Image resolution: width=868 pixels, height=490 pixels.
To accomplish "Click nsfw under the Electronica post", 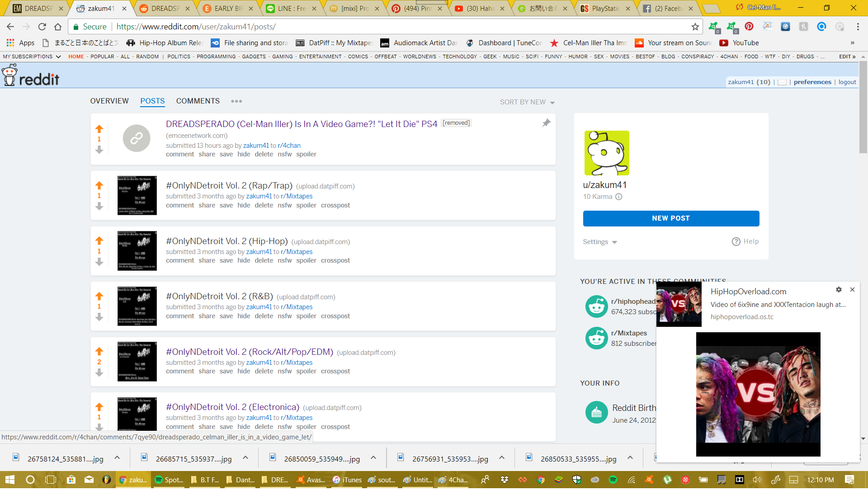I will [284, 427].
